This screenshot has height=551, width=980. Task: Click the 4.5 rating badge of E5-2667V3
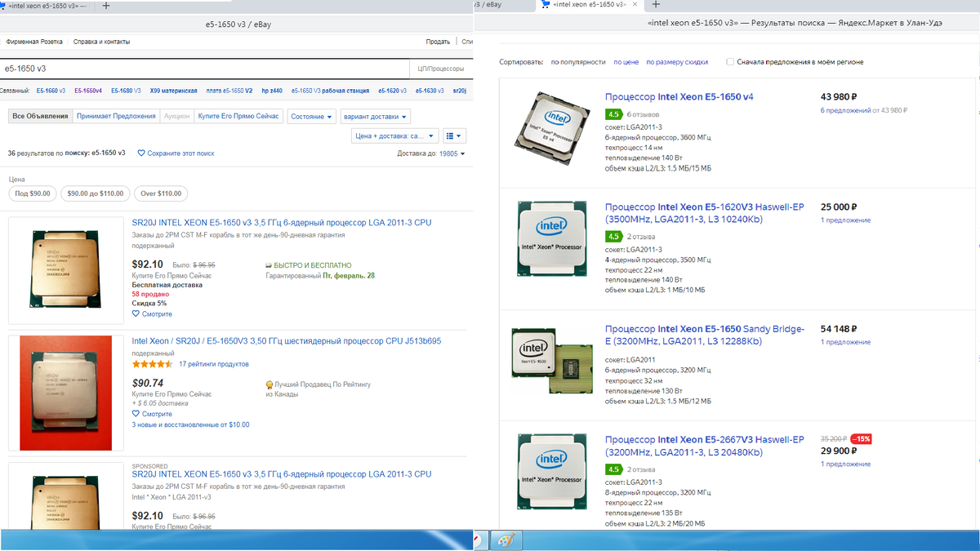613,469
